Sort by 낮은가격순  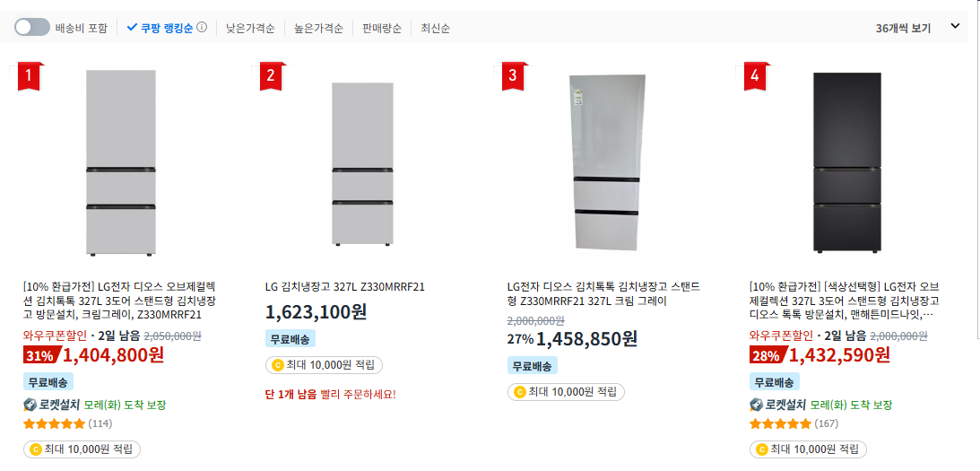click(250, 28)
